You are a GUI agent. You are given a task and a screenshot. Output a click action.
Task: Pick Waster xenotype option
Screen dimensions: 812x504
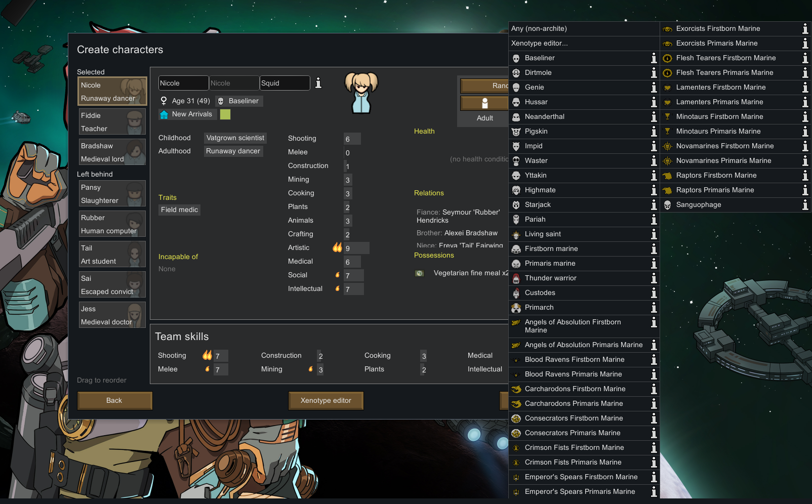tap(584, 161)
